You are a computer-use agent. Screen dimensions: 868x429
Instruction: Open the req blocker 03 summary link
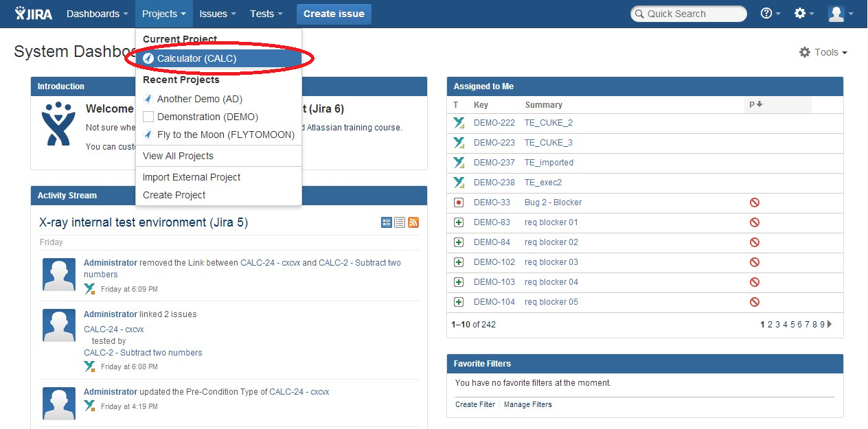point(551,262)
